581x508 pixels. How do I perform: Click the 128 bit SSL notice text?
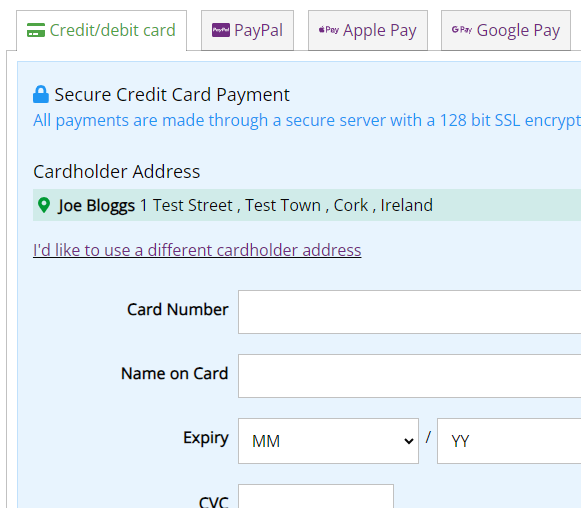click(307, 120)
